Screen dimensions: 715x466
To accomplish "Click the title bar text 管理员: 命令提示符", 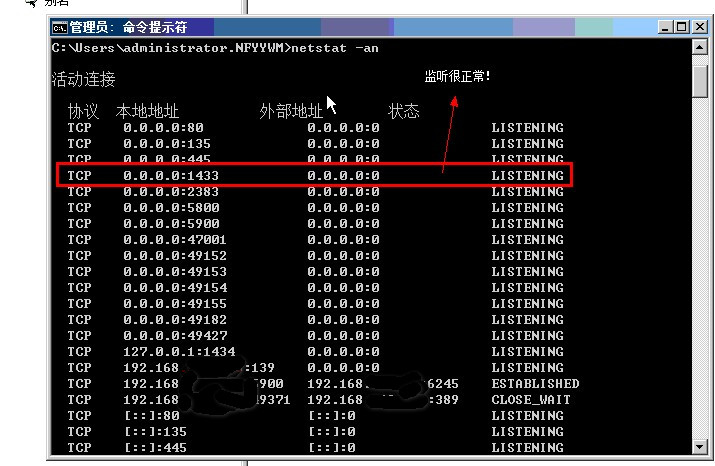I will (129, 27).
